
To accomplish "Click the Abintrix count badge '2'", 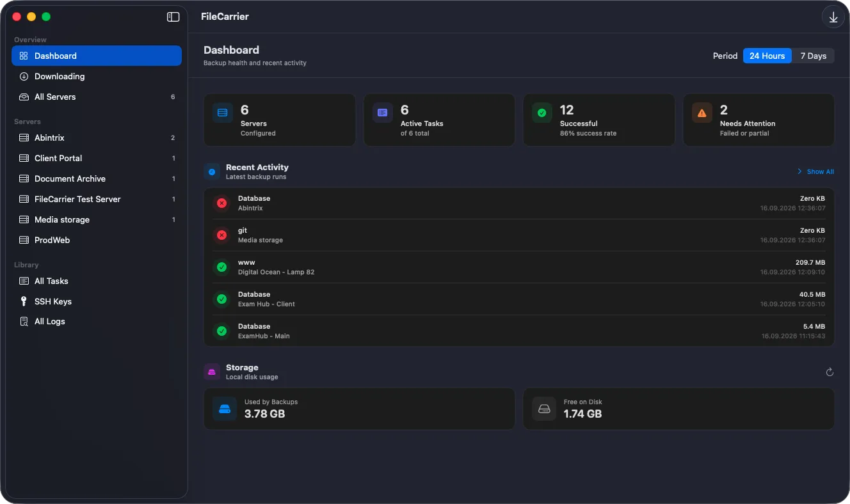I will pyautogui.click(x=173, y=138).
